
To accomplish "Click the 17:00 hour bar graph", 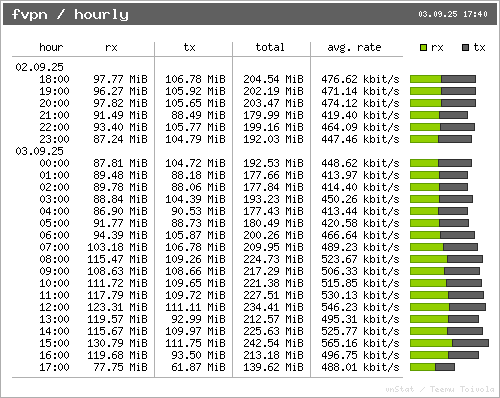I will 432,367.
